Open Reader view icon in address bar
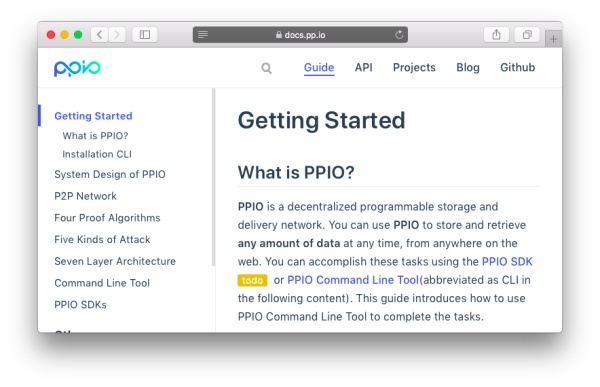 point(203,35)
